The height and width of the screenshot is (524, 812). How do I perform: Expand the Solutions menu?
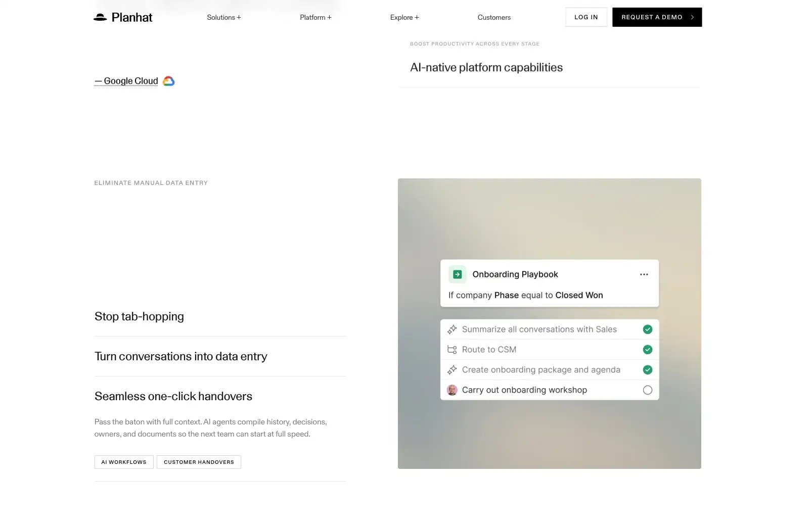pyautogui.click(x=224, y=17)
